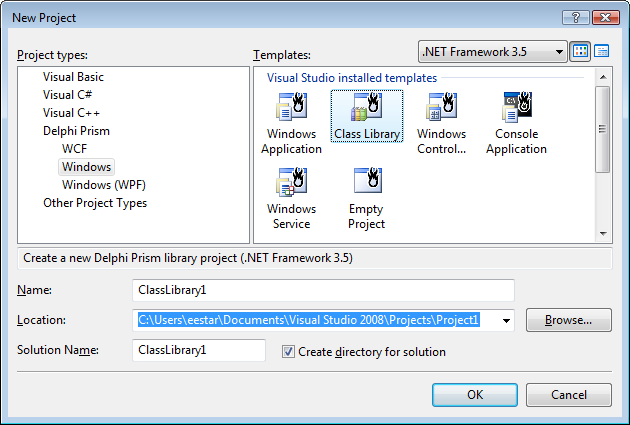The height and width of the screenshot is (425, 630).
Task: Select Visual C++ project type
Action: (71, 113)
